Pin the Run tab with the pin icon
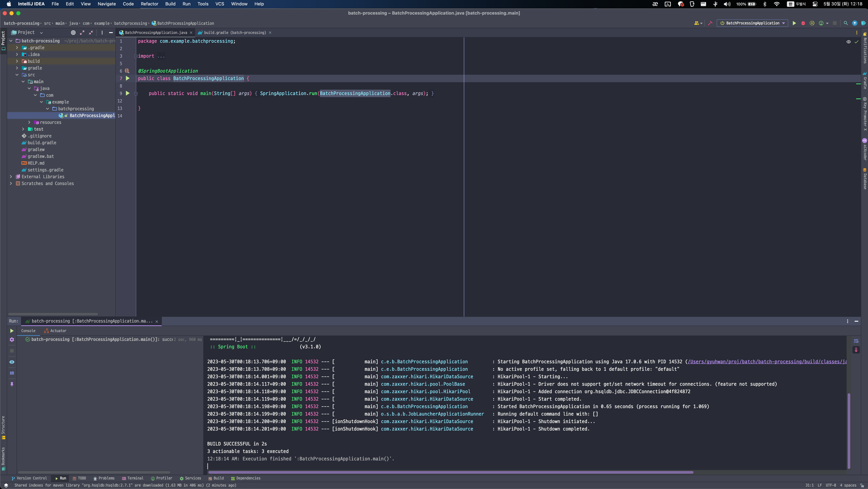868x489 pixels. click(x=12, y=384)
